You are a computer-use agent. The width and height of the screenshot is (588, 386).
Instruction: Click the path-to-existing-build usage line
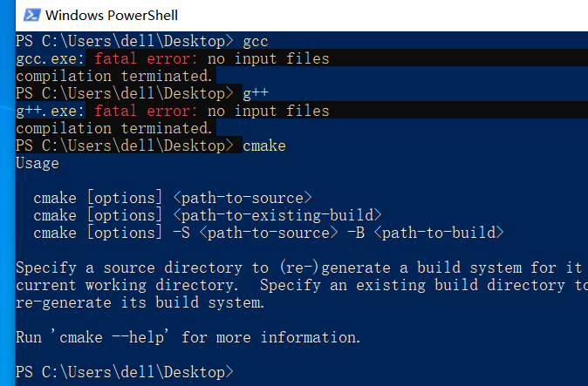pyautogui.click(x=208, y=215)
